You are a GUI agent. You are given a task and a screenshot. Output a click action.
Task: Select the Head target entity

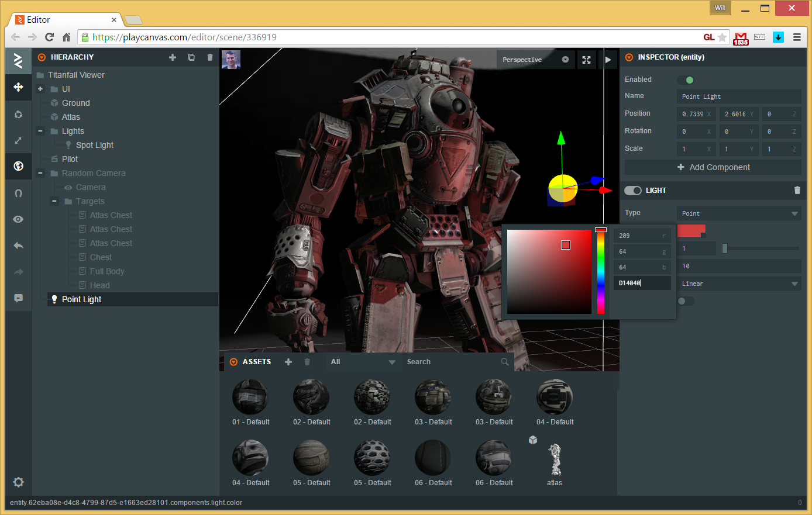coord(99,285)
